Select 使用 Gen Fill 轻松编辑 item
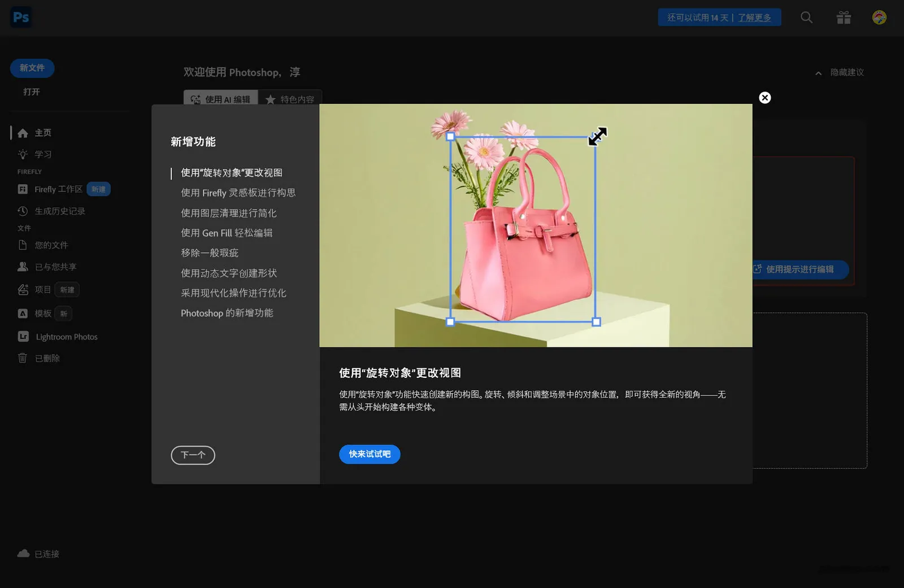This screenshot has width=904, height=588. pyautogui.click(x=227, y=233)
